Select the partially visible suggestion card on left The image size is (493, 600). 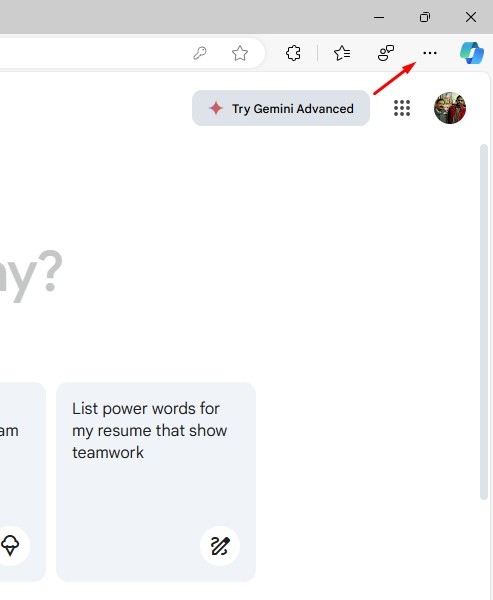coord(23,481)
